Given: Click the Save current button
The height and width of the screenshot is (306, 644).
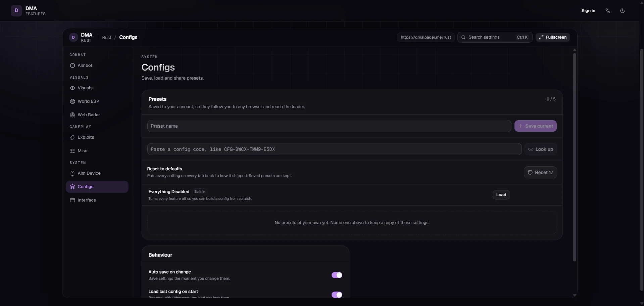Looking at the screenshot, I should (536, 126).
